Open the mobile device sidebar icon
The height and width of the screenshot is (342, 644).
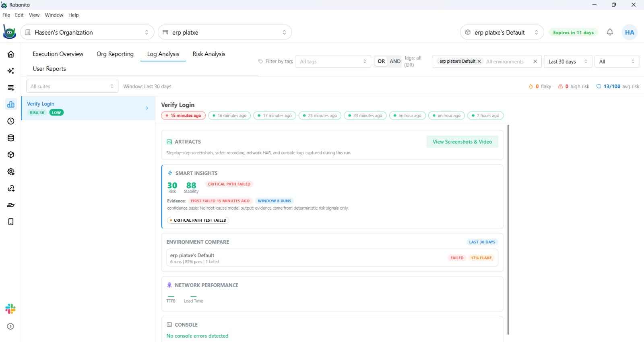(11, 222)
